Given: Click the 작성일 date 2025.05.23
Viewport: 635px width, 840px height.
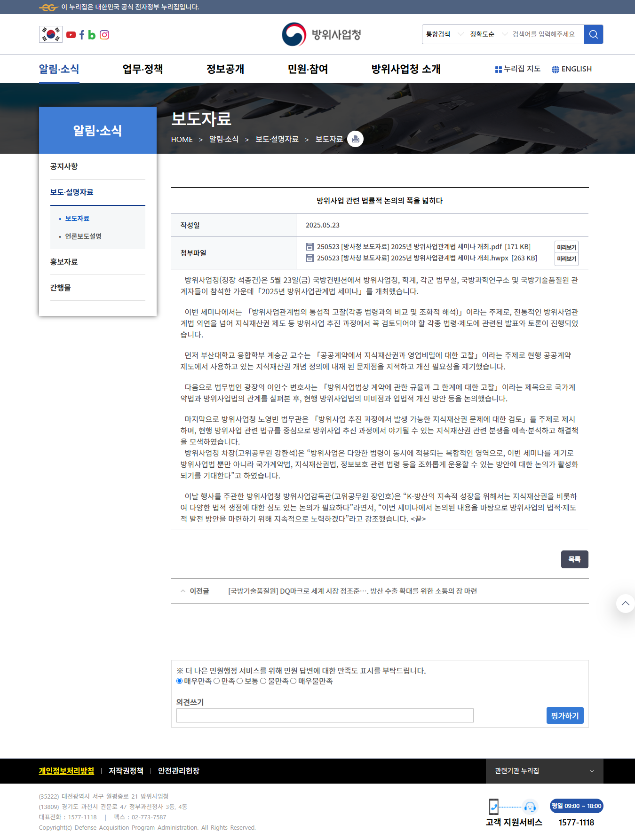Looking at the screenshot, I should point(323,225).
